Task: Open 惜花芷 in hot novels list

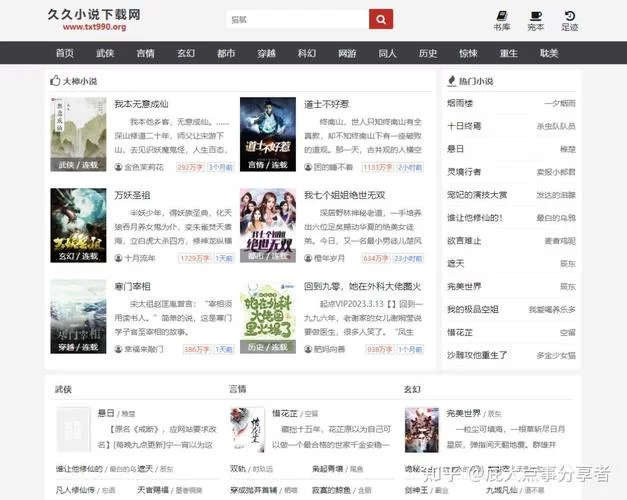Action: point(460,332)
